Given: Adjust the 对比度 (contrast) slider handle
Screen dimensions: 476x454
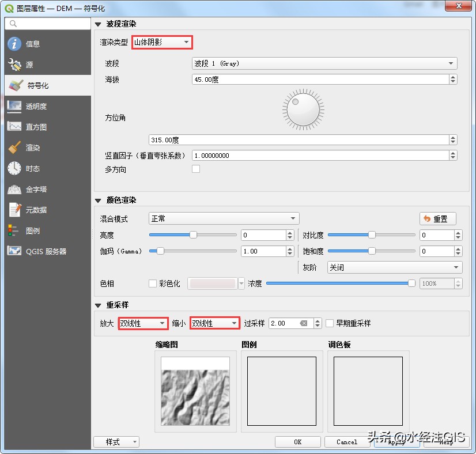Looking at the screenshot, I should click(372, 235).
